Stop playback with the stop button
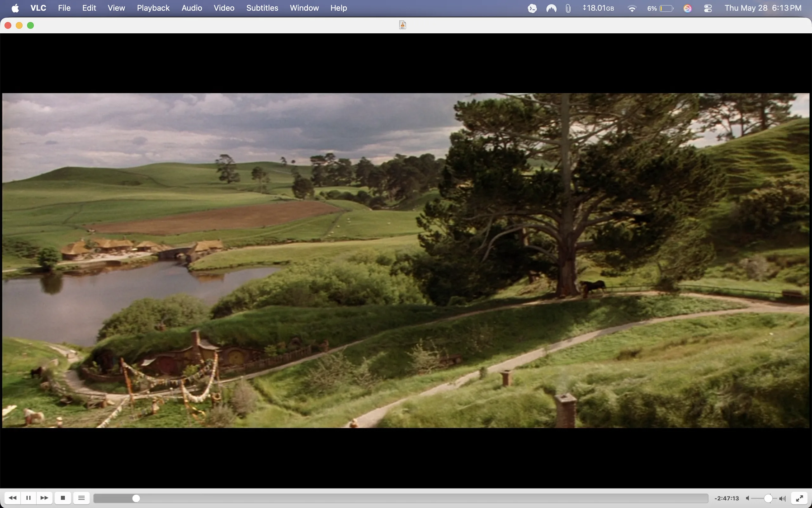Screen dimensions: 812x508 (x=63, y=498)
